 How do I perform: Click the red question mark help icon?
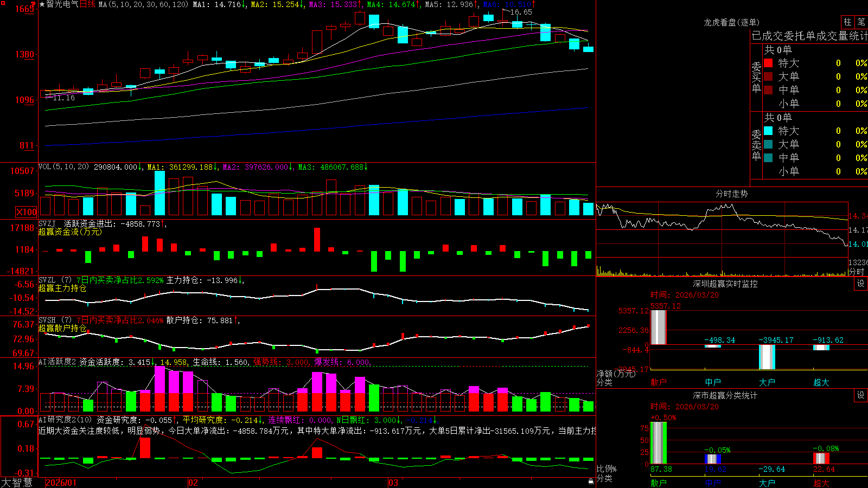click(x=34, y=4)
